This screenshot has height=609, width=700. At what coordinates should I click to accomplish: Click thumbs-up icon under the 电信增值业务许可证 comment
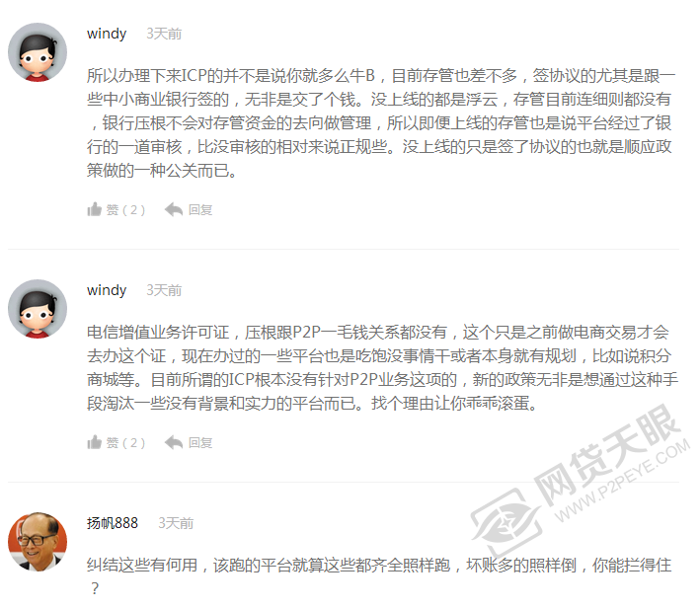[94, 442]
